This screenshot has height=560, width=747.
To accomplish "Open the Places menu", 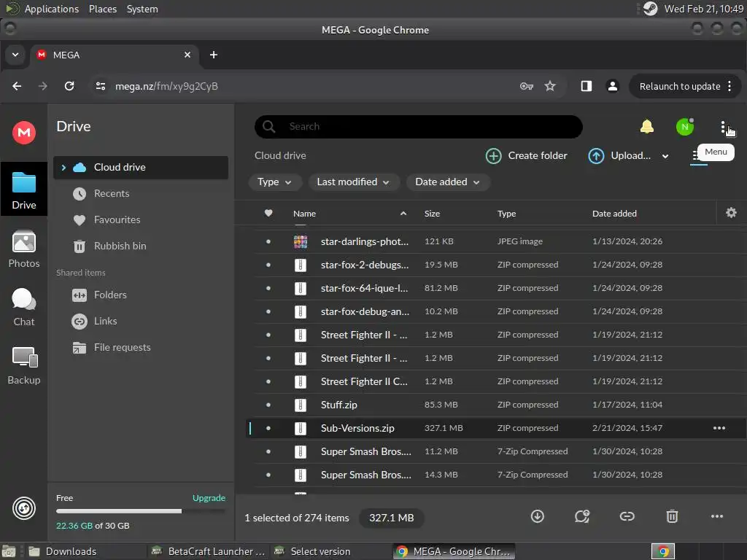I will 102,9.
